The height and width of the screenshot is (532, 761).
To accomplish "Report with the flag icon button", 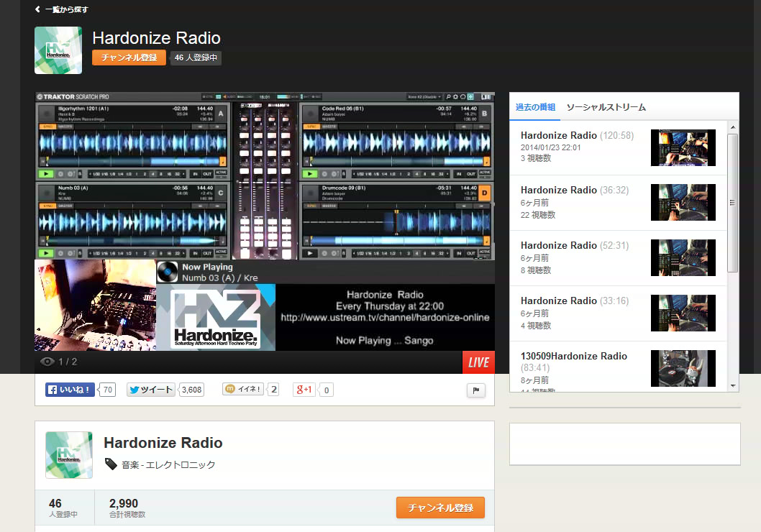I will [476, 390].
